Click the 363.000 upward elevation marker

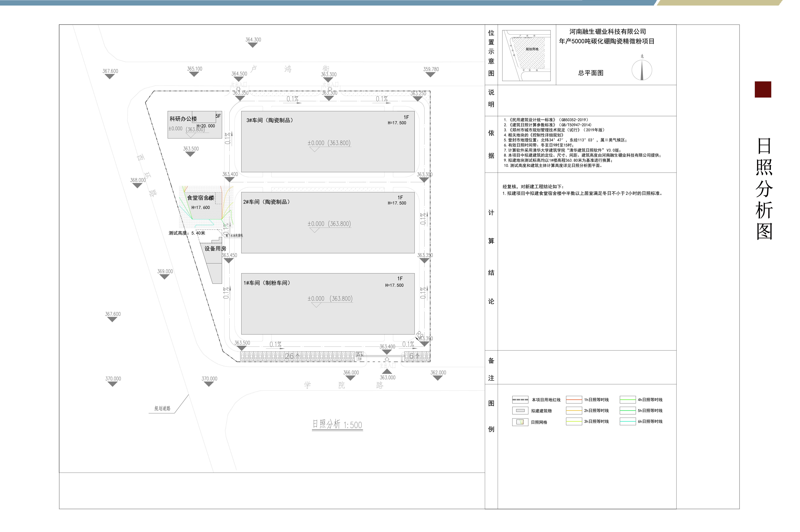(387, 372)
